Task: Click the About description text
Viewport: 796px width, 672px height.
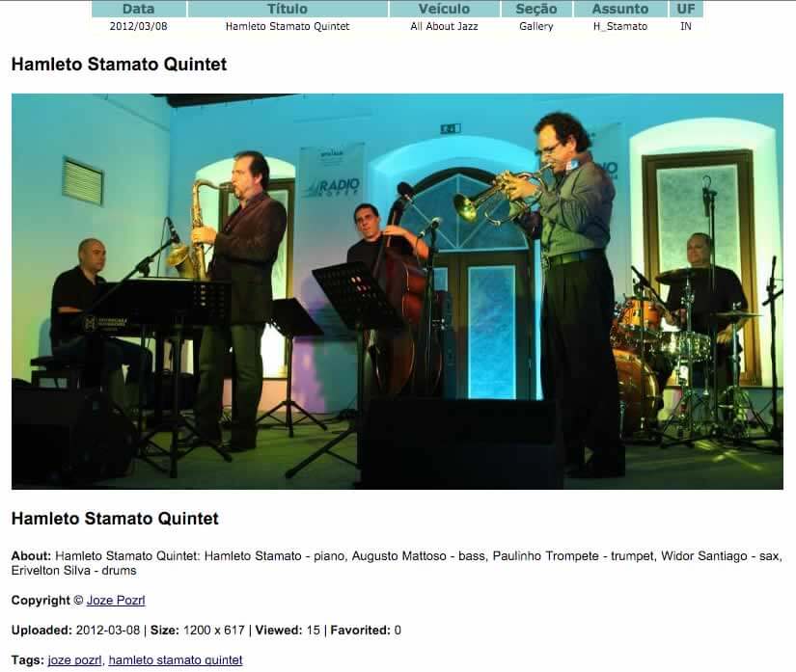Action: 396,563
